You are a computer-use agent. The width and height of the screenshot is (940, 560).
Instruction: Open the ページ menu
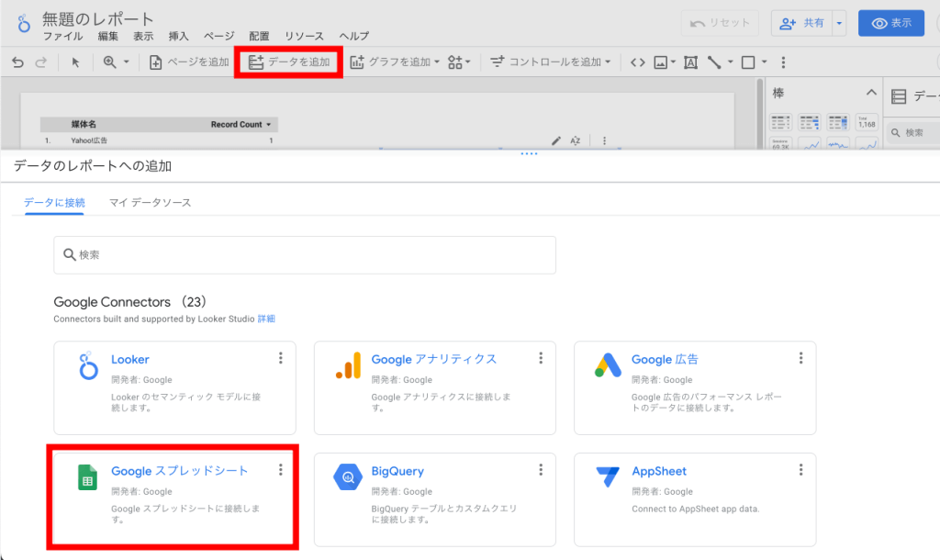[x=218, y=37]
